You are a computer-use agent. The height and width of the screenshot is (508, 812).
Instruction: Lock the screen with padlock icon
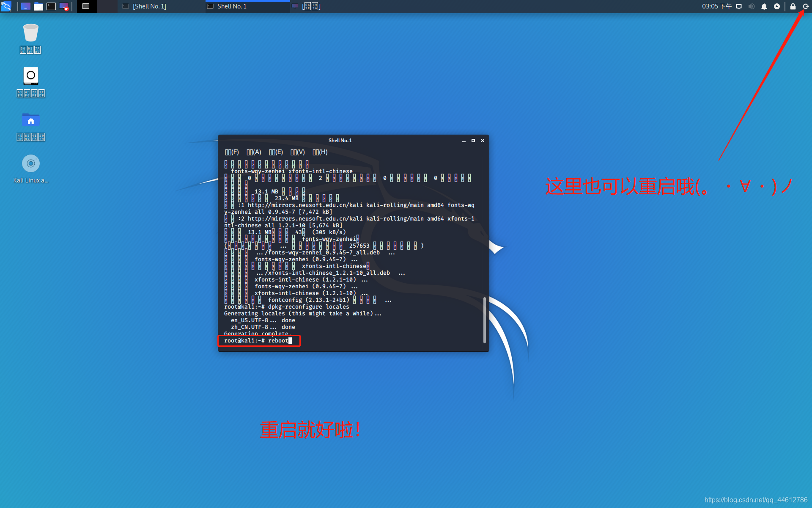point(793,6)
